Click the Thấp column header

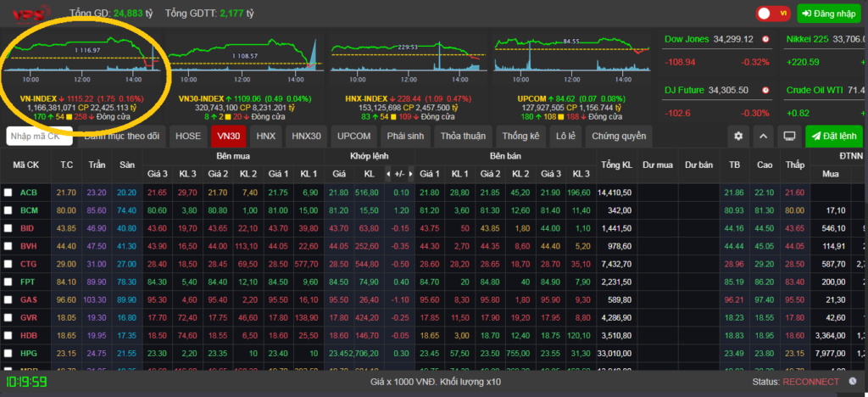pyautogui.click(x=795, y=165)
